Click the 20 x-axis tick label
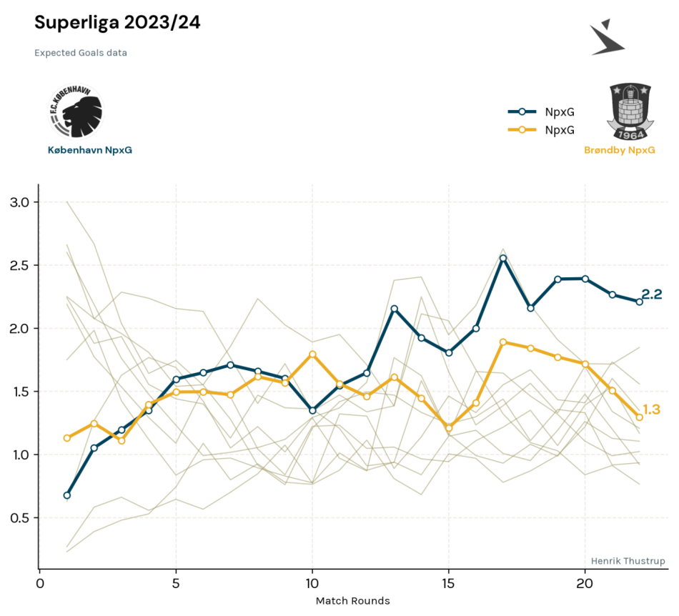 point(585,584)
